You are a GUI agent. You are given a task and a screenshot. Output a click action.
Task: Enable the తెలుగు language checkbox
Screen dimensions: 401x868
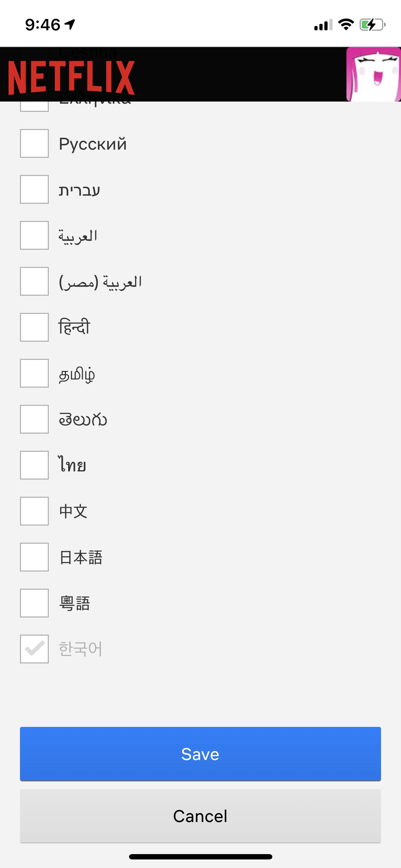click(x=34, y=420)
